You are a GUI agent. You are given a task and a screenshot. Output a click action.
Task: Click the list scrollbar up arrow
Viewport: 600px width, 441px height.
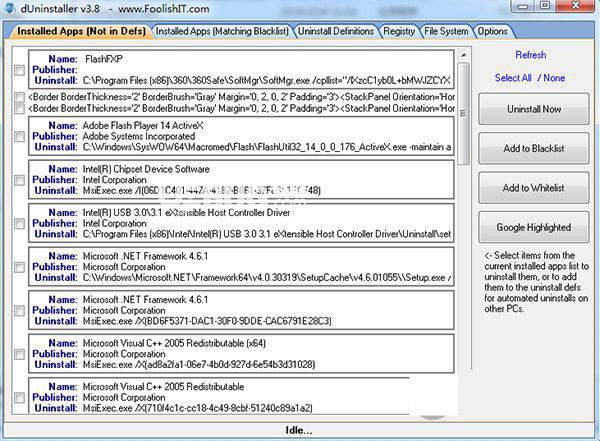(464, 56)
